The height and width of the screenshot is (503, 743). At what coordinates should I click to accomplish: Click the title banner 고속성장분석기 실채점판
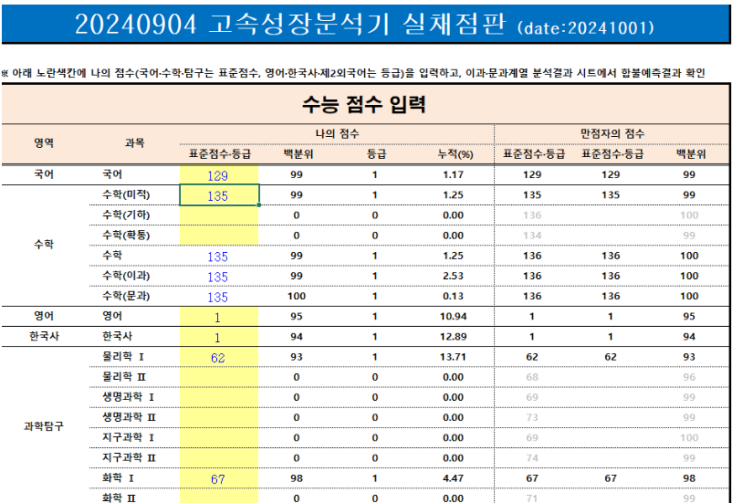[x=364, y=24]
